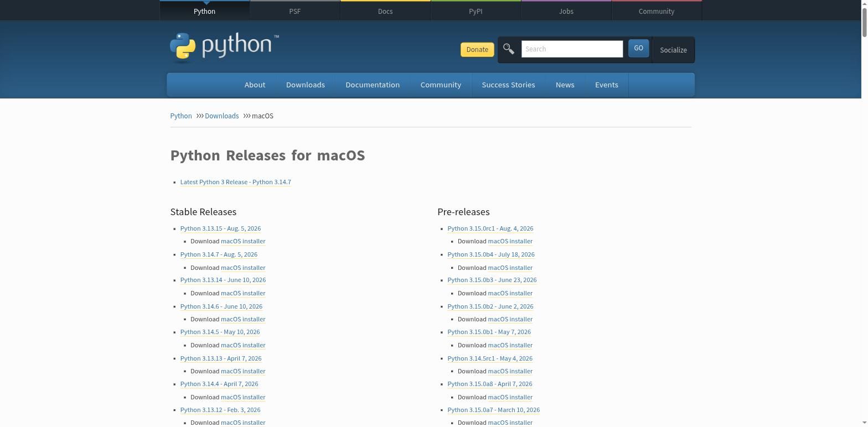The image size is (868, 427).
Task: Download macOS installer for Python 3.14.4
Action: [x=243, y=397]
